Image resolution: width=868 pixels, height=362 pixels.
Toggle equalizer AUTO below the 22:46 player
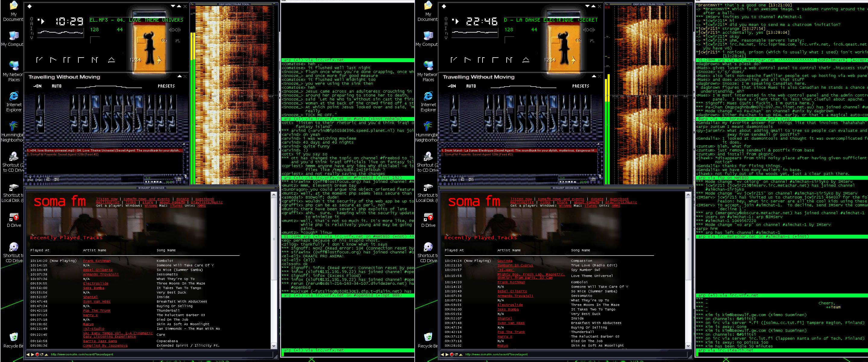[471, 86]
